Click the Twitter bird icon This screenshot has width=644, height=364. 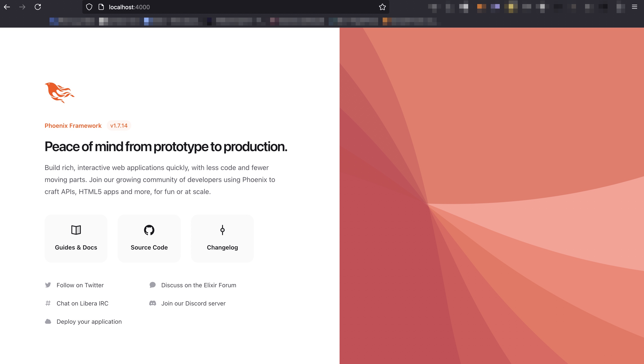[x=48, y=285]
